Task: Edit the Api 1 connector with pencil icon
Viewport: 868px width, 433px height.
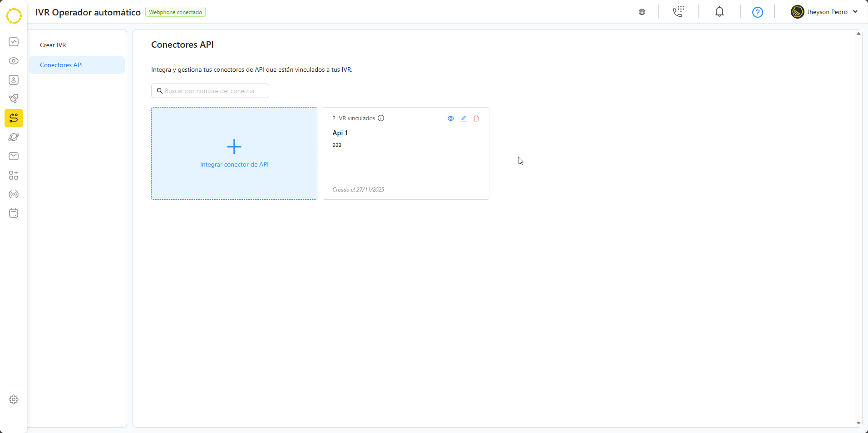Action: point(464,118)
